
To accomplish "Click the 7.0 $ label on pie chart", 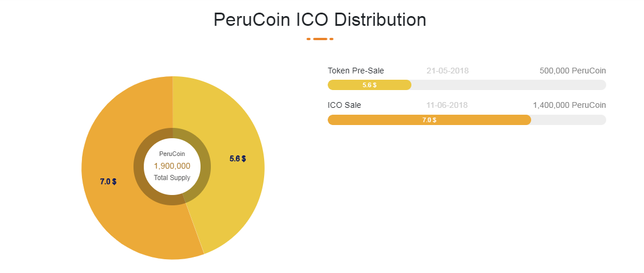I will pyautogui.click(x=108, y=181).
